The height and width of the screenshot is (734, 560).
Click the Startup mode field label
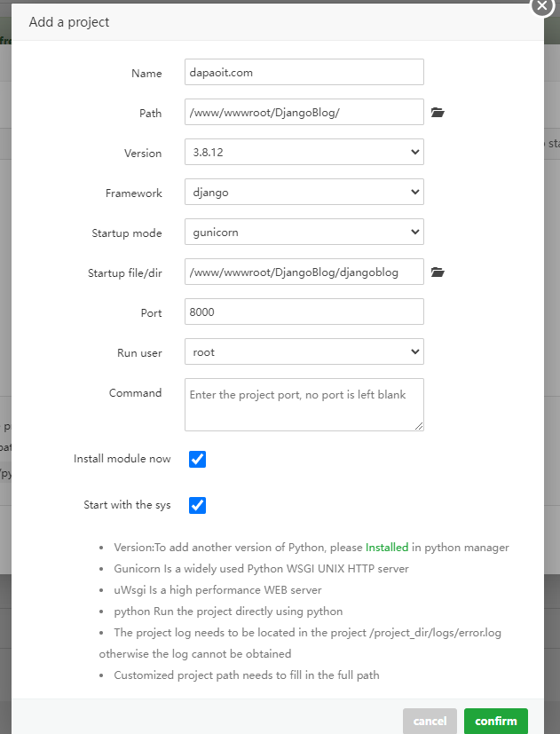pyautogui.click(x=127, y=233)
